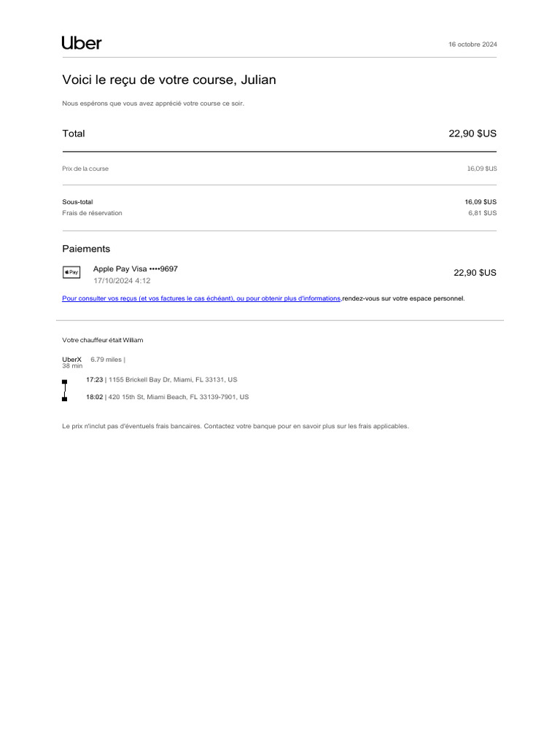Click the dropoff address 420 15th St
Screen dimensions: 560x747
pyautogui.click(x=178, y=397)
